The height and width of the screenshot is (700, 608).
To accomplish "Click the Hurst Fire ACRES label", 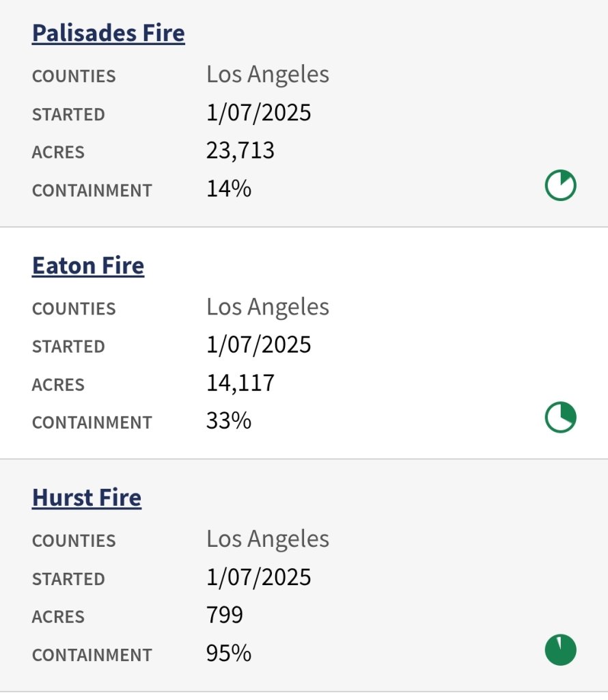I will click(58, 617).
